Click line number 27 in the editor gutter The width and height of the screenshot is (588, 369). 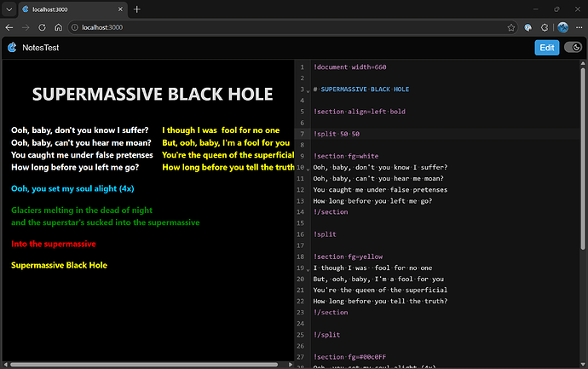[x=301, y=357]
